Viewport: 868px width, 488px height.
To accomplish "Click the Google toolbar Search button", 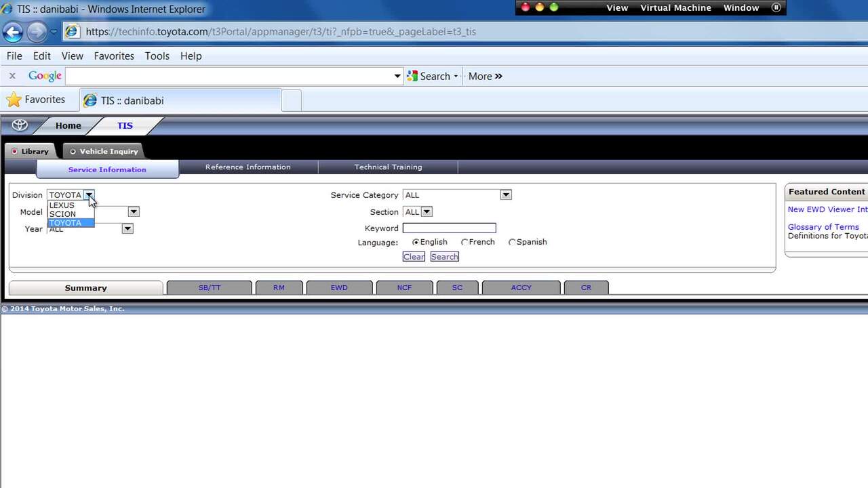I will (x=429, y=76).
